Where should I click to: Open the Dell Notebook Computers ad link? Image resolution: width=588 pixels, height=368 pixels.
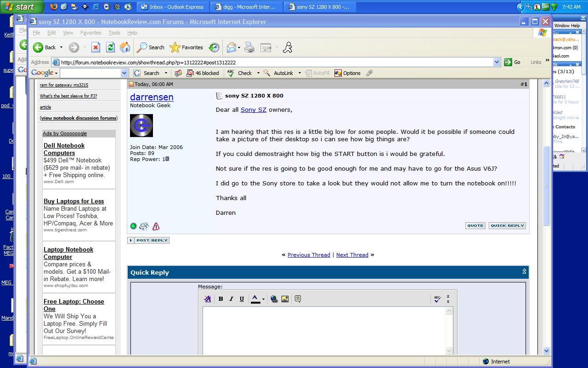pos(64,149)
